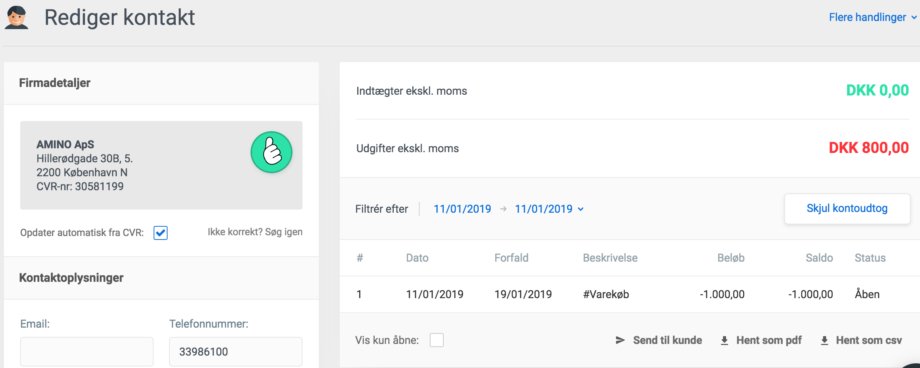
Task: Click the Skjul kontoudtog button
Action: tap(847, 208)
